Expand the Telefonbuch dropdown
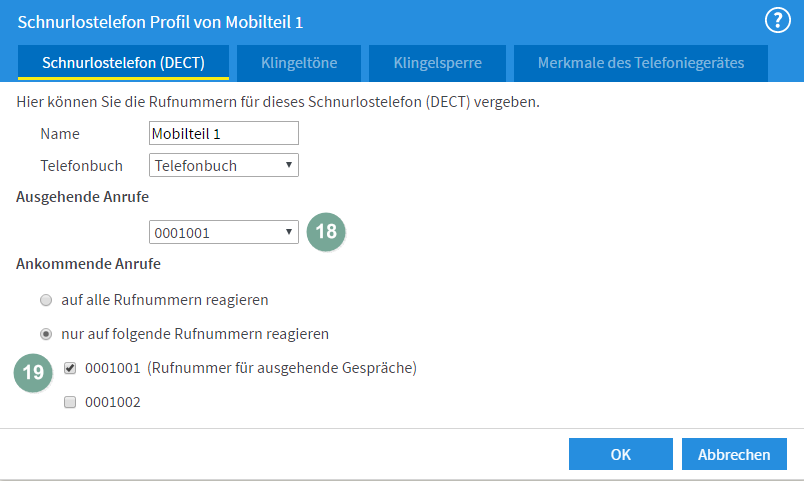The width and height of the screenshot is (804, 481). (223, 165)
